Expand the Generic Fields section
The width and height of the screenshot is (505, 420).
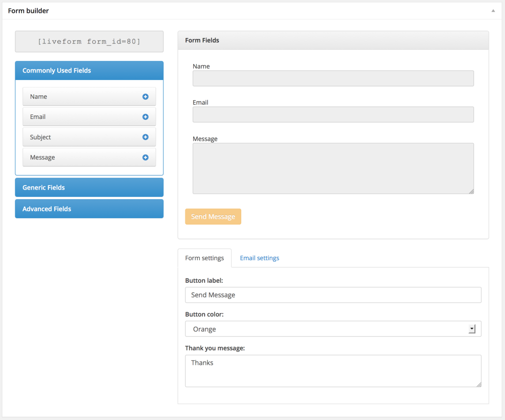pyautogui.click(x=89, y=188)
